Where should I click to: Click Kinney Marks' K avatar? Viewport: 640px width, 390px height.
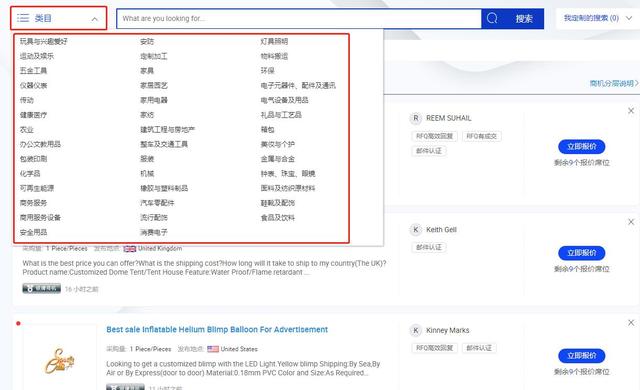pyautogui.click(x=416, y=330)
